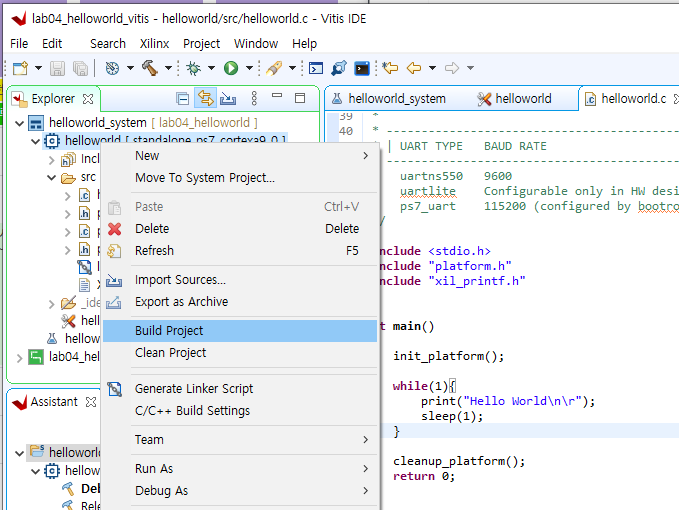Click the Save All toolbar icon

tap(81, 68)
